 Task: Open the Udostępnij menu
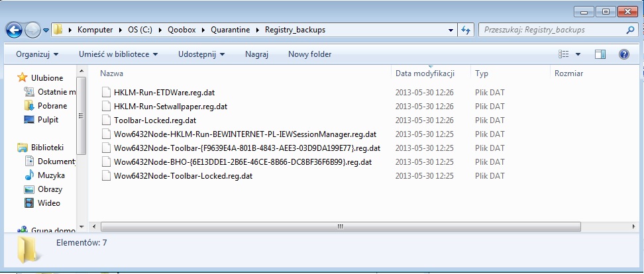[x=201, y=54]
